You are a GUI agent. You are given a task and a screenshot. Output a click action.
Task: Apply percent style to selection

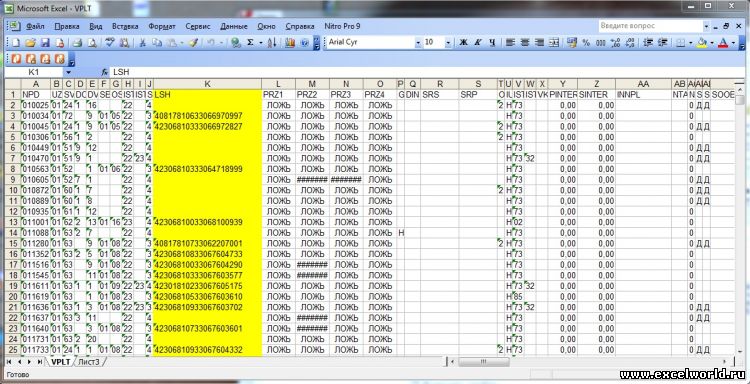(586, 43)
